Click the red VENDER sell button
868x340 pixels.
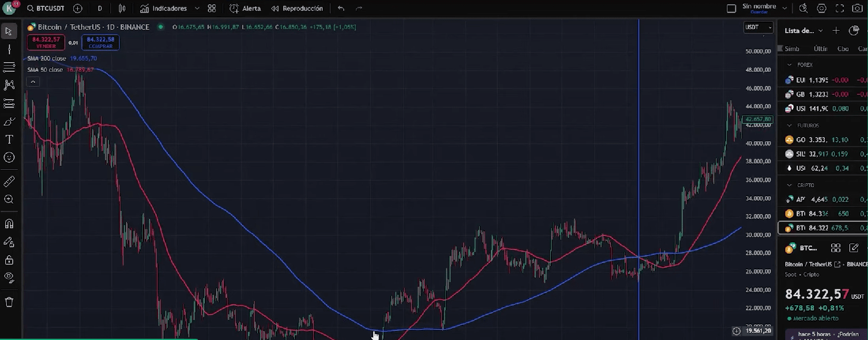[46, 43]
